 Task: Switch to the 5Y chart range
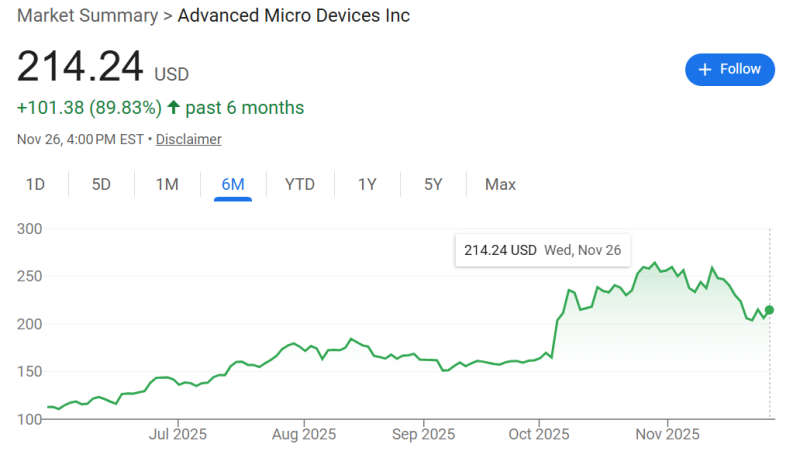pos(433,184)
